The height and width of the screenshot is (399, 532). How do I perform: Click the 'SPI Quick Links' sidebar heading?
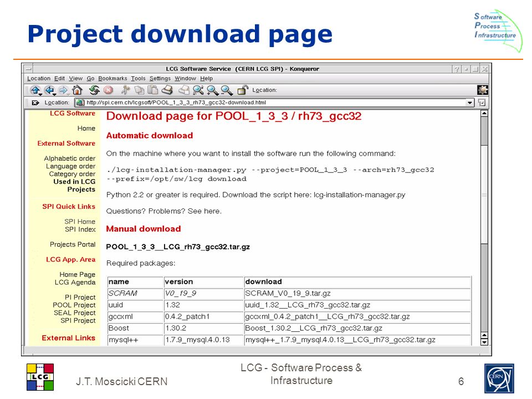coord(69,207)
